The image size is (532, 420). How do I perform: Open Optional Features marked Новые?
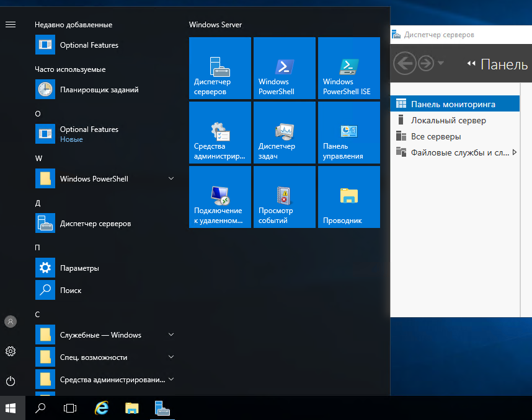105,134
